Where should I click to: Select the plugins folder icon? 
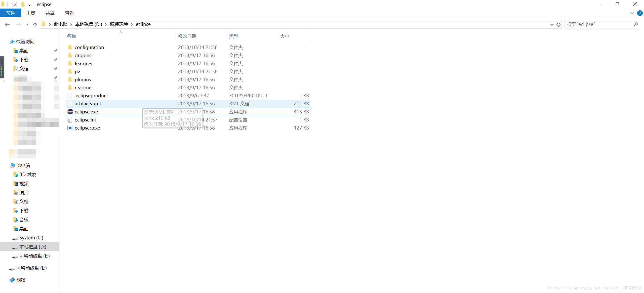[70, 79]
